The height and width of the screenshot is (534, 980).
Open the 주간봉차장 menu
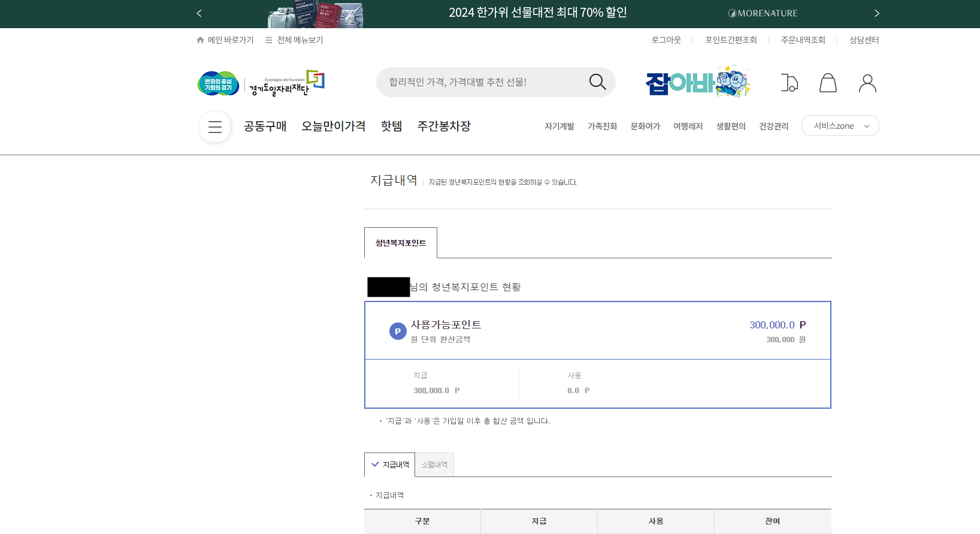coord(444,126)
